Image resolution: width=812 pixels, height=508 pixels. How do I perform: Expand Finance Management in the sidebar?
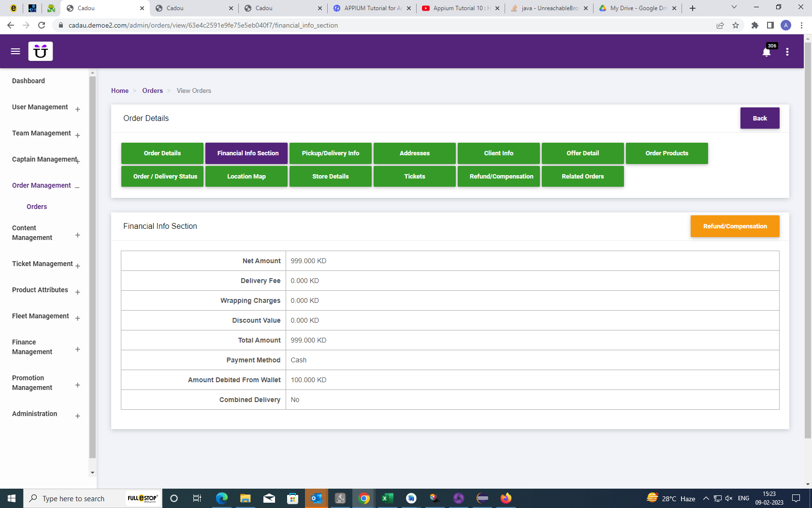pyautogui.click(x=77, y=349)
